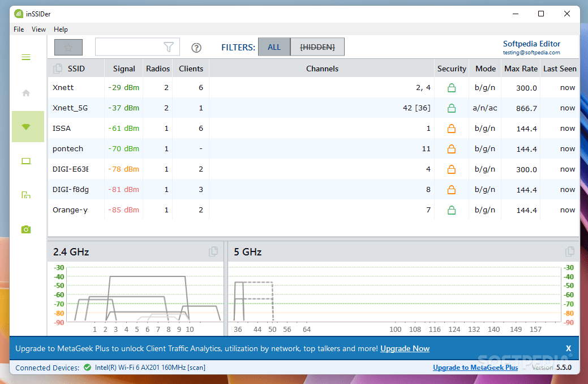Click the orange lock icon for ISSA
The width and height of the screenshot is (588, 384).
tap(452, 129)
